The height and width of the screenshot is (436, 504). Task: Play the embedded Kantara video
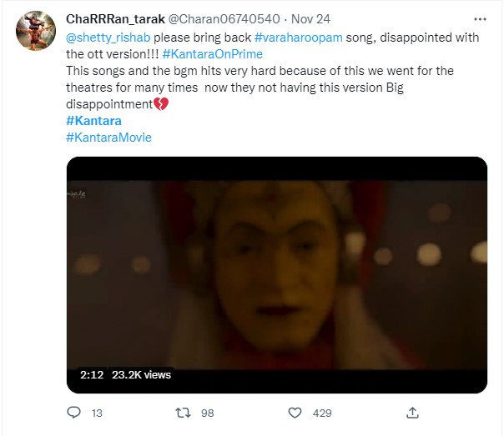[x=276, y=274]
